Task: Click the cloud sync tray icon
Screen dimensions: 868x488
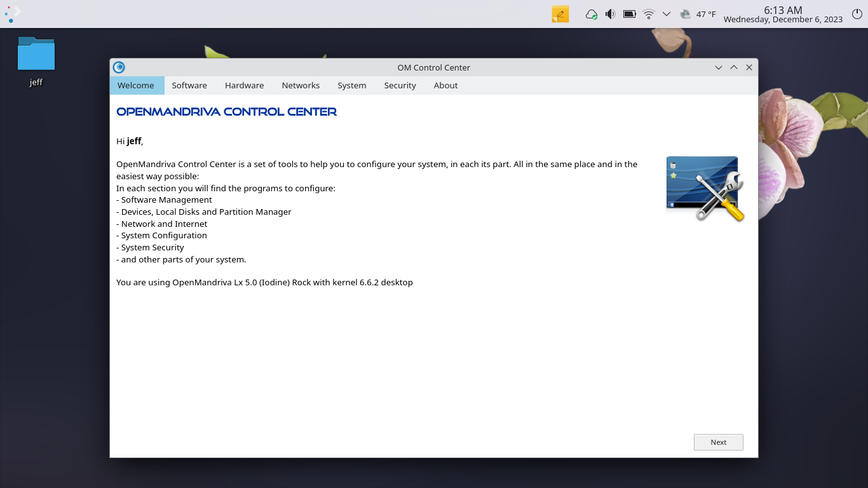Action: (592, 14)
